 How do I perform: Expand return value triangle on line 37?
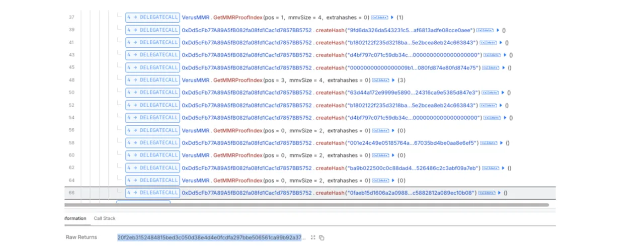click(392, 17)
